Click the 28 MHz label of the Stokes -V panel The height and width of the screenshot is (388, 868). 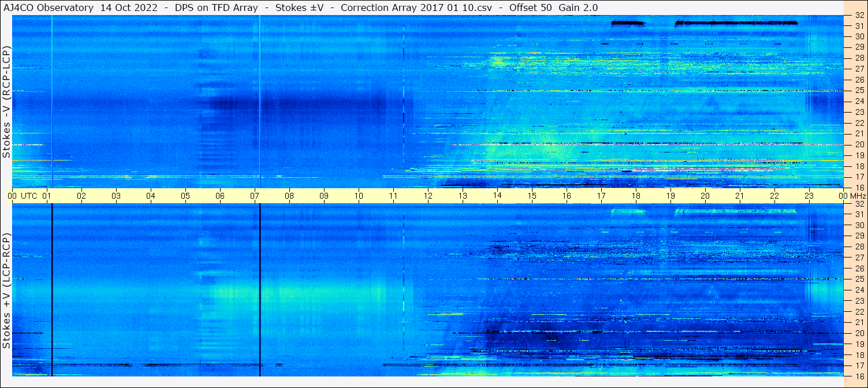pos(859,58)
